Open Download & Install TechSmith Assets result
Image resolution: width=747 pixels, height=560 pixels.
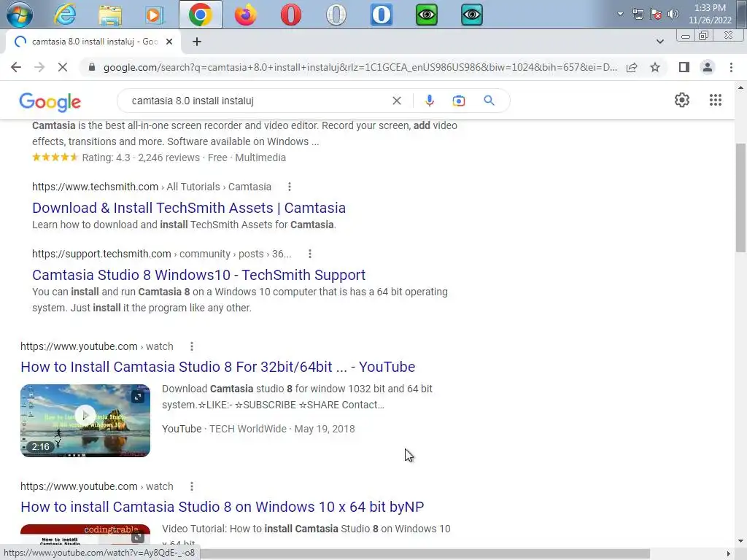click(189, 208)
